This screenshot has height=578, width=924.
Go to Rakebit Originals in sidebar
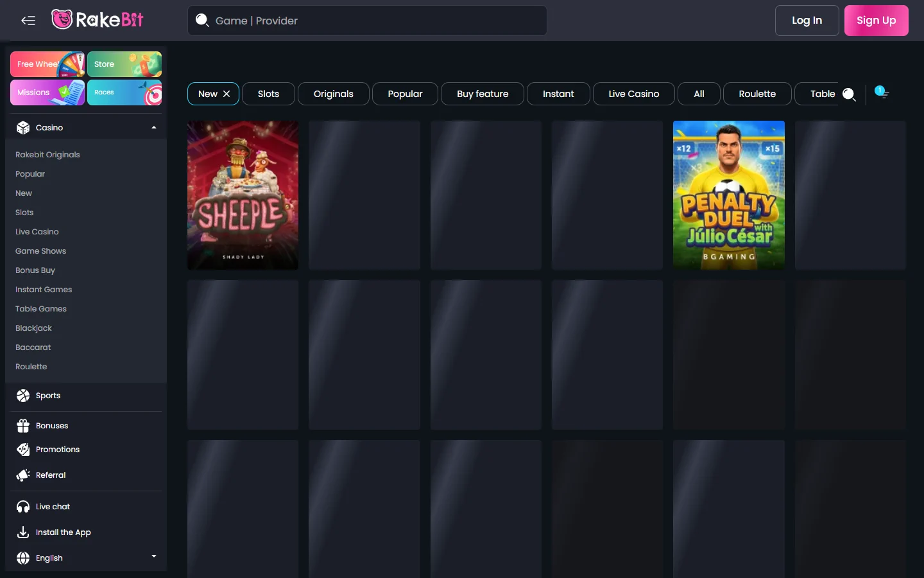(47, 155)
